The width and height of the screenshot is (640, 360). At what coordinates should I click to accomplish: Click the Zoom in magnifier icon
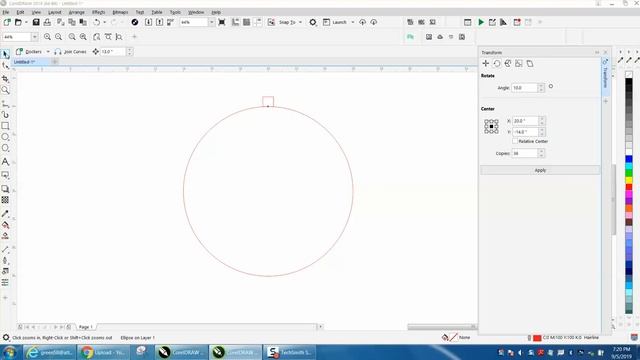click(47, 37)
